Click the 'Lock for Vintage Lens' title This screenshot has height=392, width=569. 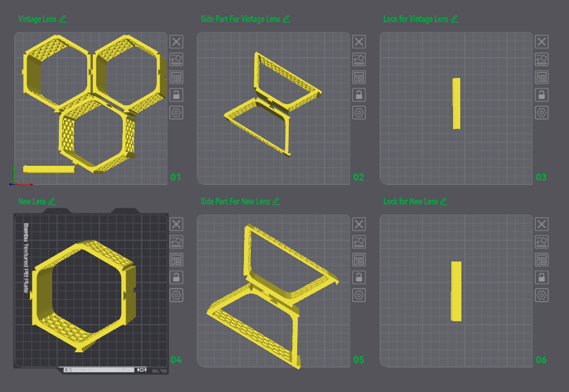point(416,19)
